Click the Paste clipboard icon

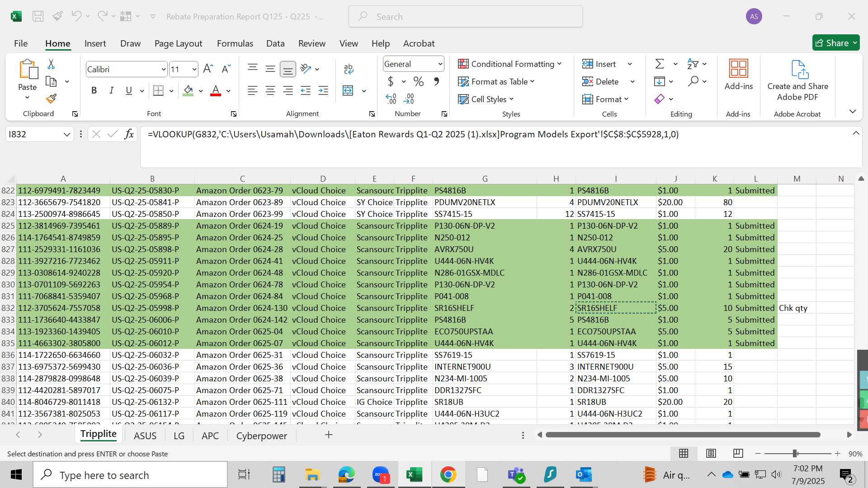28,69
